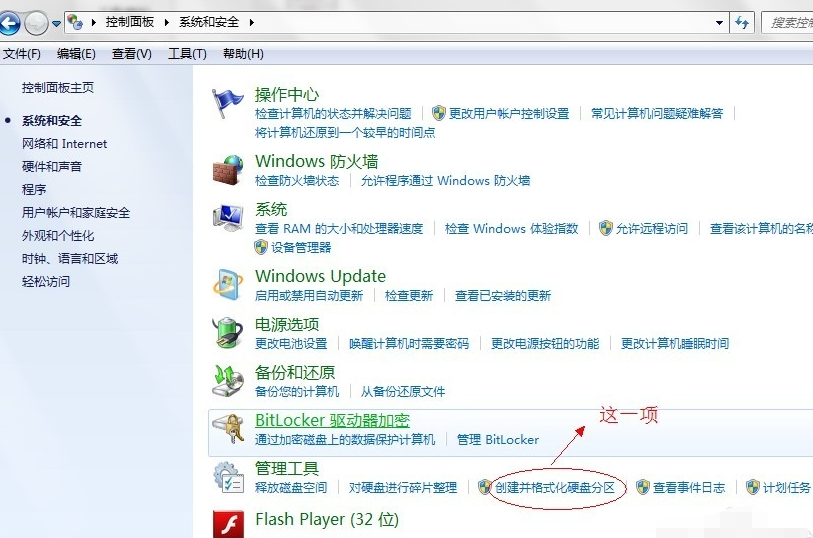Click 更改电源按钮的功能

click(545, 344)
